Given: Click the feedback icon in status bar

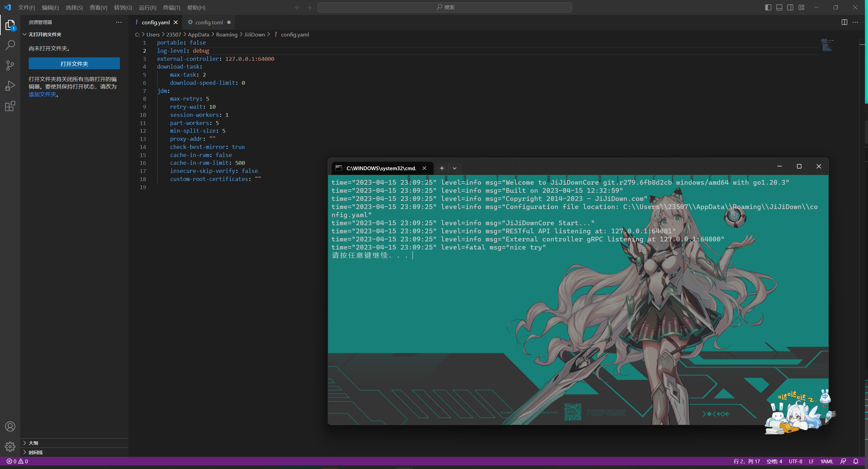Looking at the screenshot, I should 843,461.
